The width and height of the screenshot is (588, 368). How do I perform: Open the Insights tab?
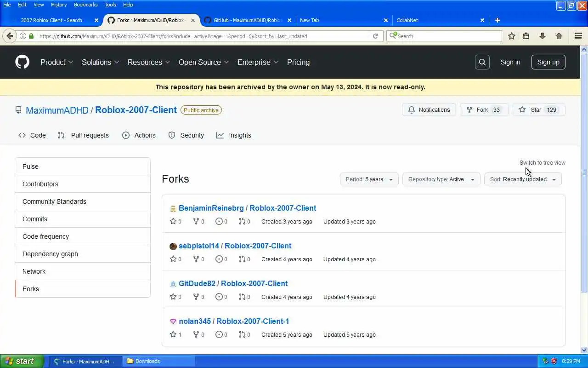click(234, 135)
